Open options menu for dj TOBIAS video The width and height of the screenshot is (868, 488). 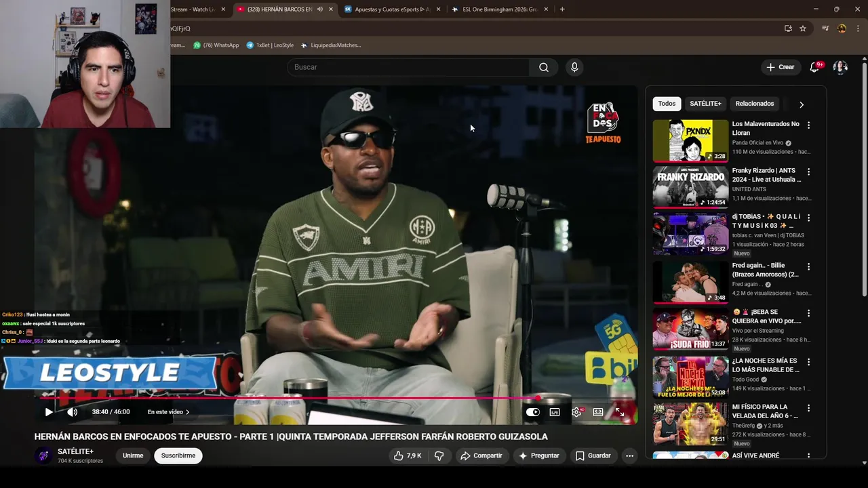[808, 218]
